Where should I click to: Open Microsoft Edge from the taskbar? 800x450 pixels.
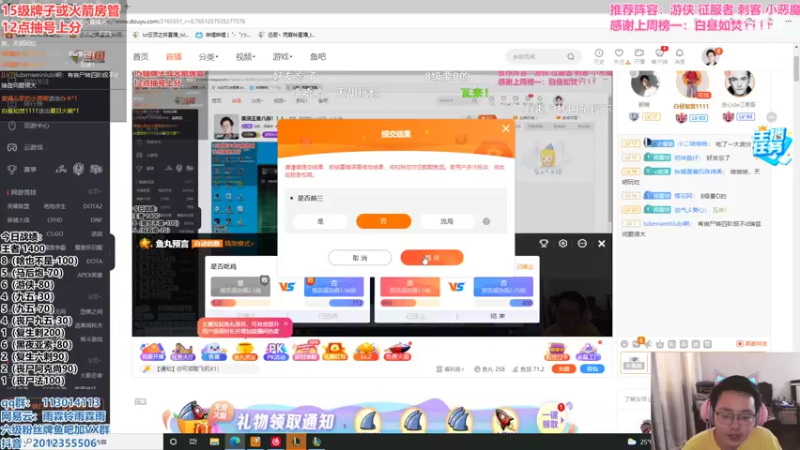point(235,442)
